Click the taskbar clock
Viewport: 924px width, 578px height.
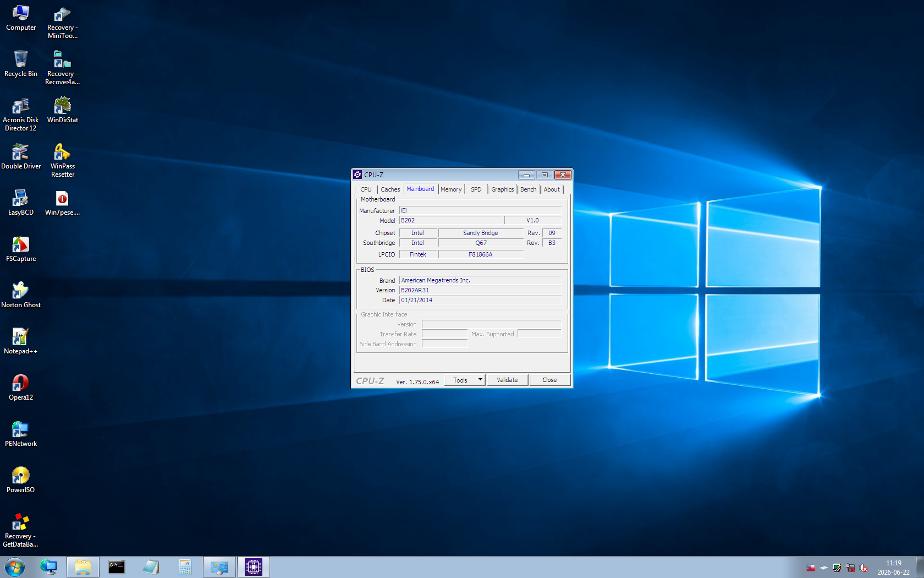[x=893, y=568]
